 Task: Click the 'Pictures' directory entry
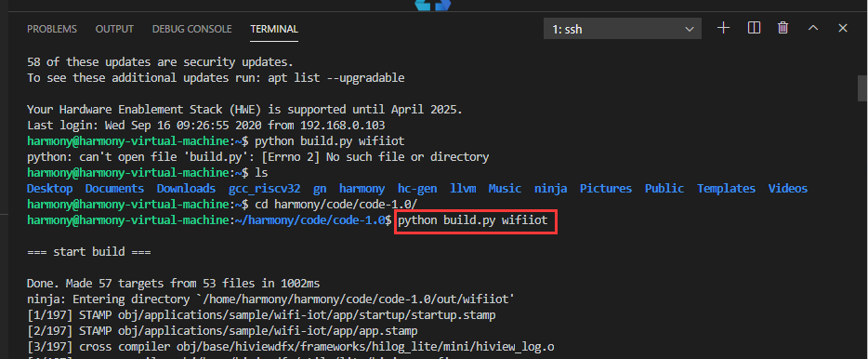[x=606, y=189]
